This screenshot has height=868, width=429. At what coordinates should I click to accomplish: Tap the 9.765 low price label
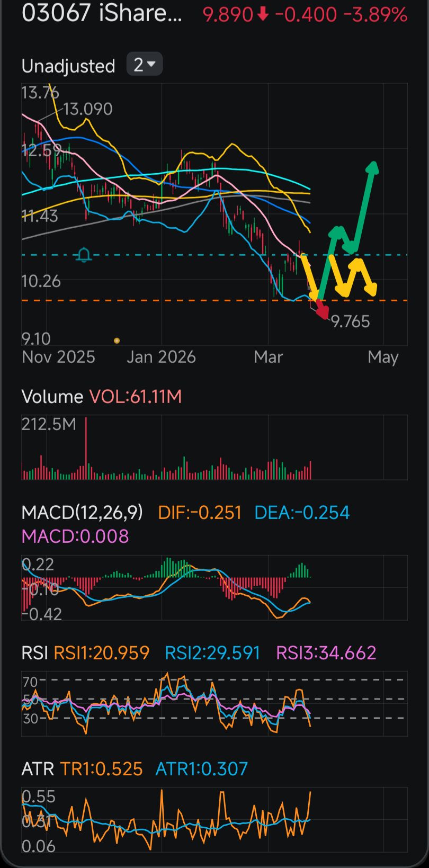pyautogui.click(x=351, y=321)
